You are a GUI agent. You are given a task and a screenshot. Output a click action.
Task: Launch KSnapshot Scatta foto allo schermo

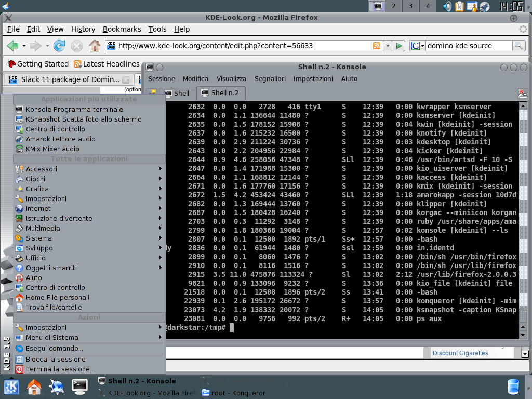click(x=89, y=119)
